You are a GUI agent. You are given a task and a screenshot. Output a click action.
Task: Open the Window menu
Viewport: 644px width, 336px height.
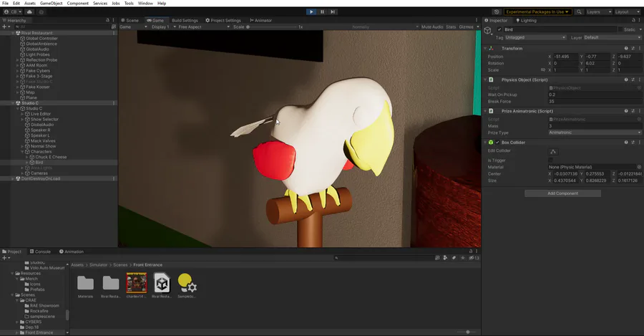tap(145, 4)
